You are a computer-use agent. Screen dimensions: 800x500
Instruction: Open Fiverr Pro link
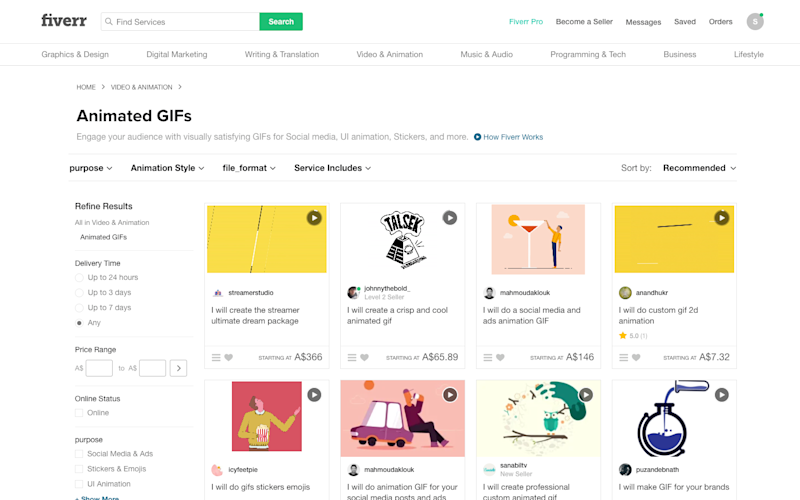pyautogui.click(x=526, y=21)
